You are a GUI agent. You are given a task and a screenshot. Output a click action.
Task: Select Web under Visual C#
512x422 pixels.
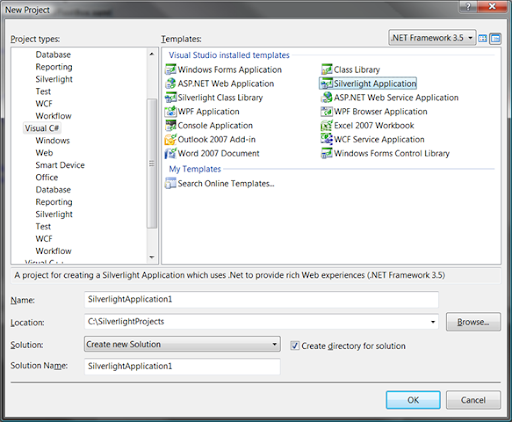44,153
